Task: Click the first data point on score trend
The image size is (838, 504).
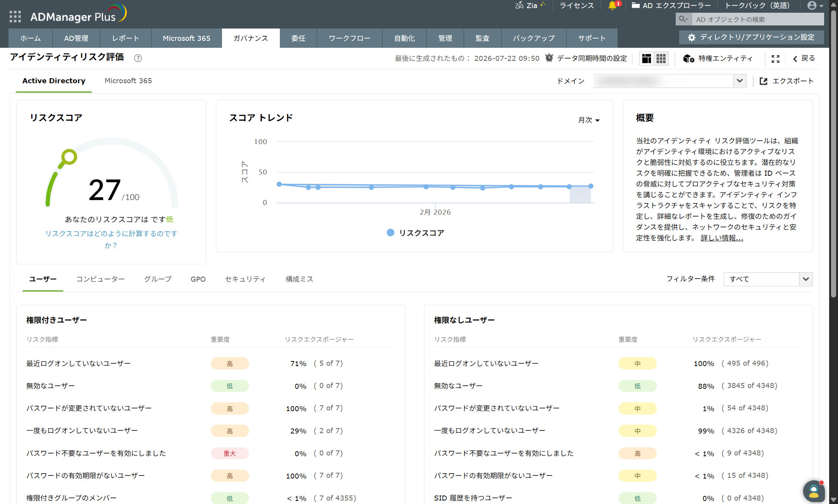Action: click(x=279, y=184)
